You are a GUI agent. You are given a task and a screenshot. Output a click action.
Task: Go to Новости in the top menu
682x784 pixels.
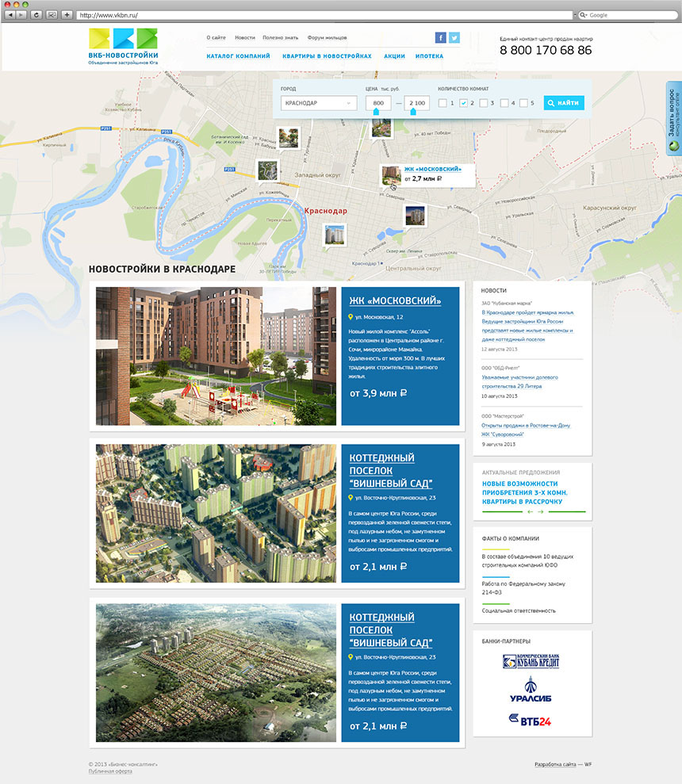[245, 37]
